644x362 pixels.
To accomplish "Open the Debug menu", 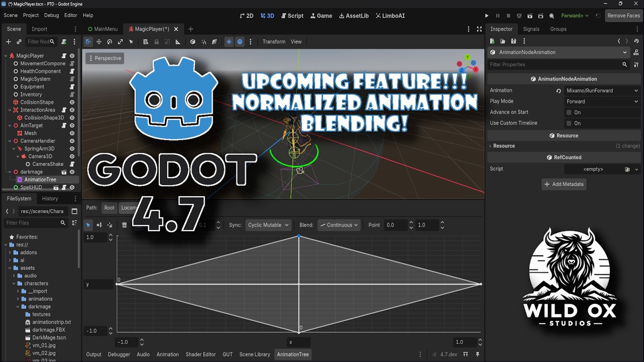I will coord(51,16).
